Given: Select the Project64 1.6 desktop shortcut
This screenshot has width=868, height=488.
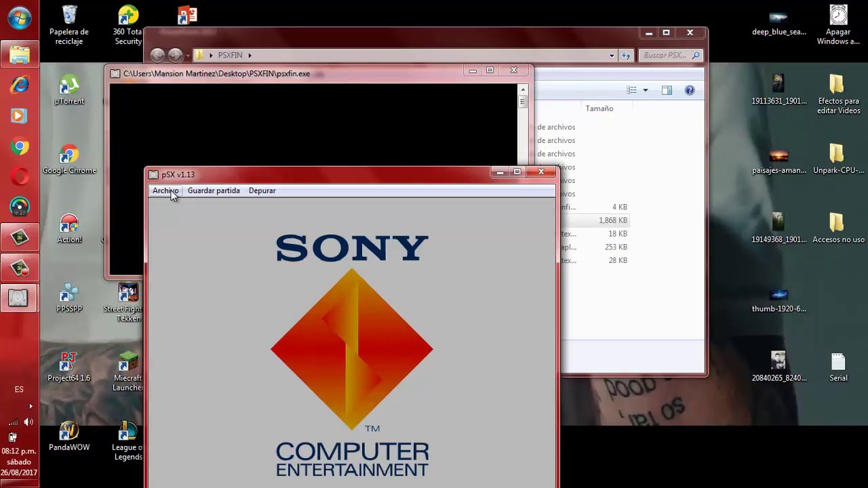Looking at the screenshot, I should pos(69,367).
